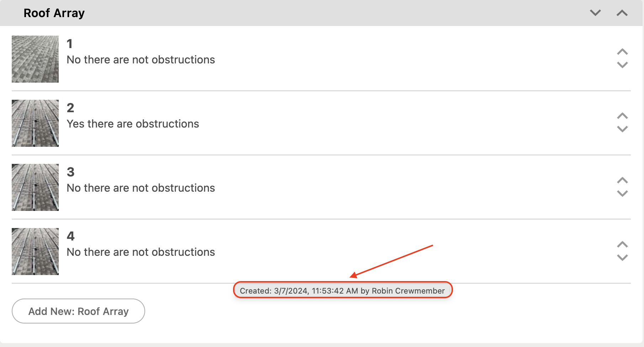Move item 4 down in list
Screen dimensions: 644x347
click(622, 258)
